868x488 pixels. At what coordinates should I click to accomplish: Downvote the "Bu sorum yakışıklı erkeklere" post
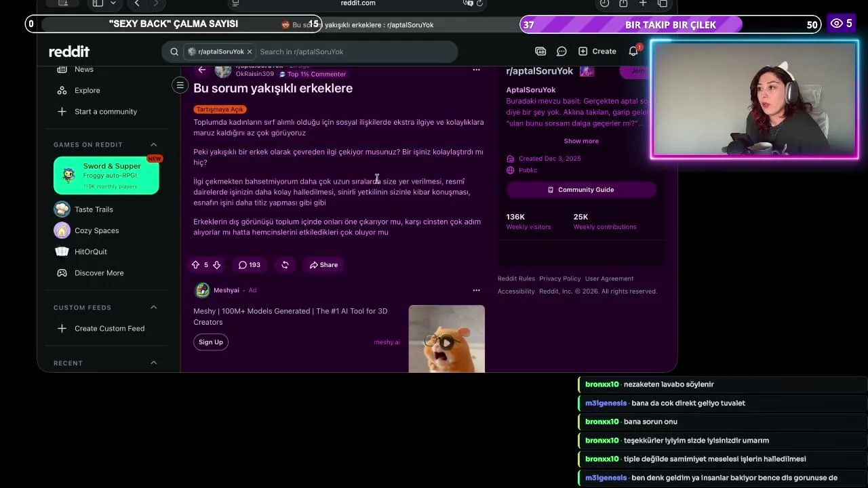[x=216, y=265]
